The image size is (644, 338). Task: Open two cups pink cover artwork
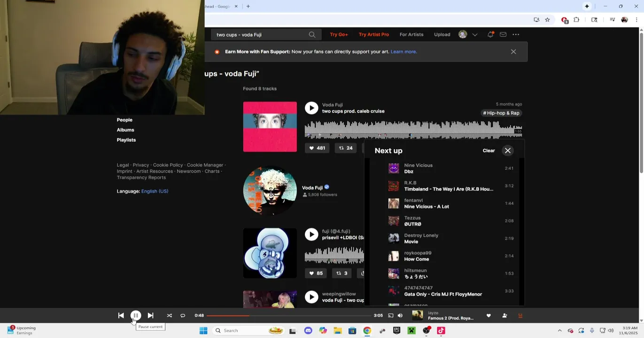coord(270,127)
